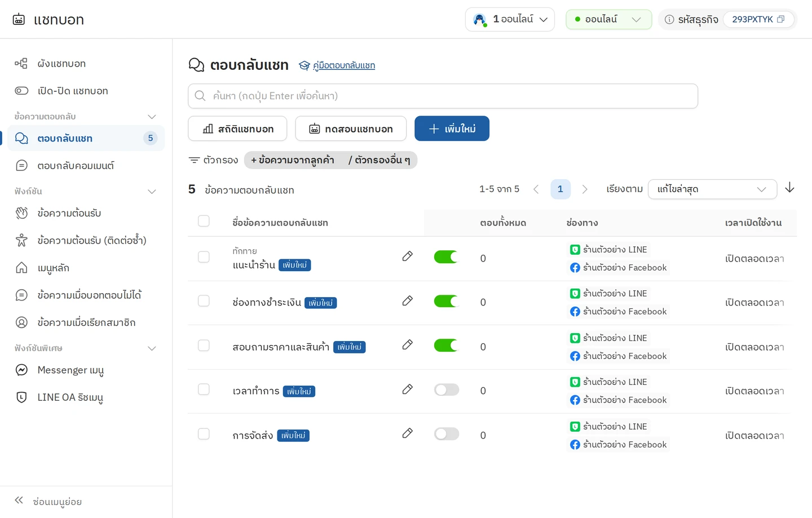812x518 pixels.
Task: Edit the แนะนำร้าน reply with the pencil icon
Action: (408, 256)
